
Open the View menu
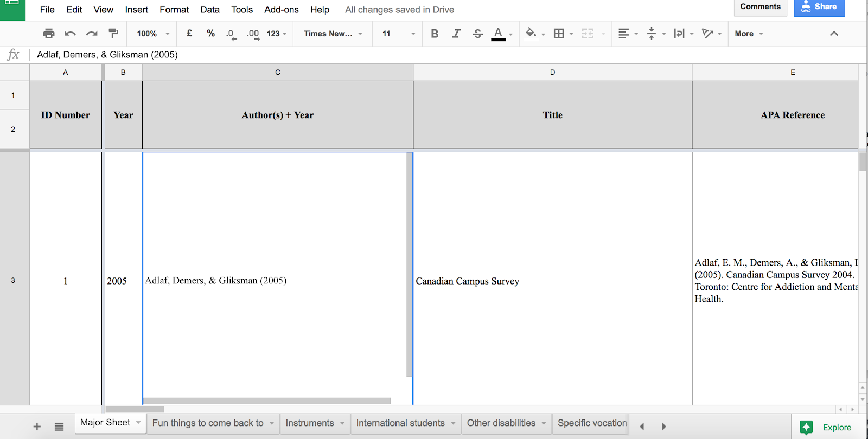pos(103,9)
